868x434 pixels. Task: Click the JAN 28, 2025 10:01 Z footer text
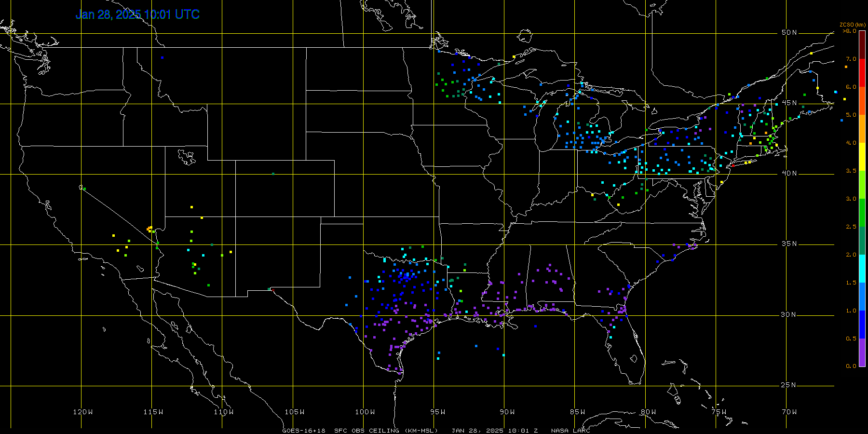pos(495,431)
